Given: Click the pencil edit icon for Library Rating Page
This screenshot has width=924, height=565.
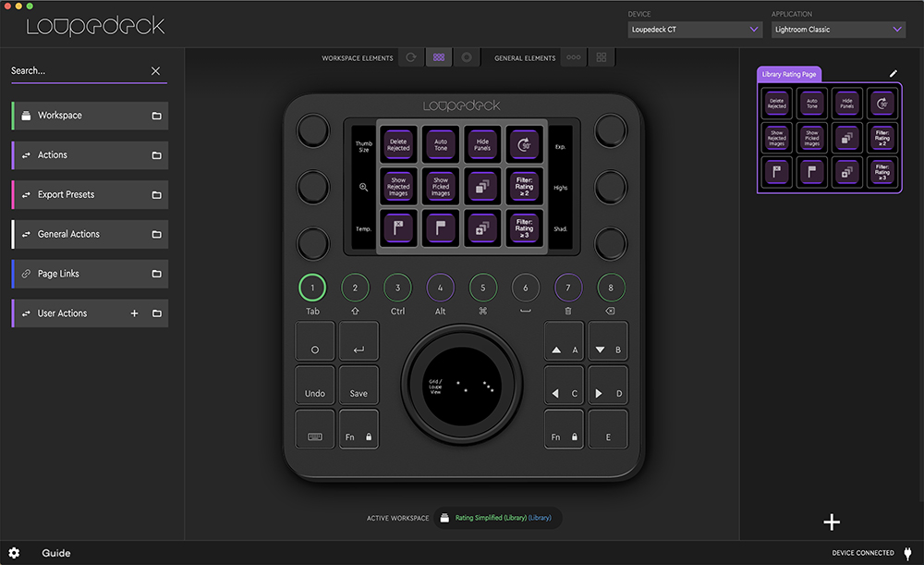Looking at the screenshot, I should pyautogui.click(x=894, y=74).
